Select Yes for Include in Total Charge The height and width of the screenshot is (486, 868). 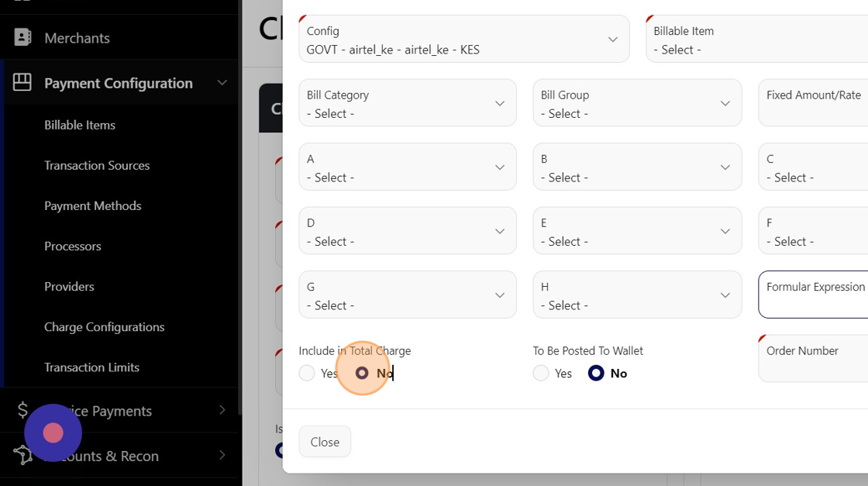307,374
